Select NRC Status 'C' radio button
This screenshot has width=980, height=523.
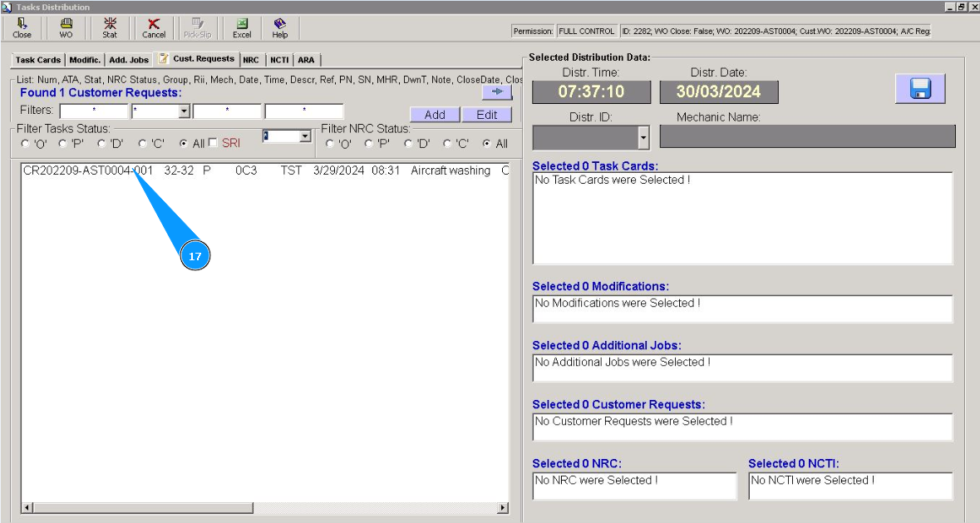coord(447,144)
